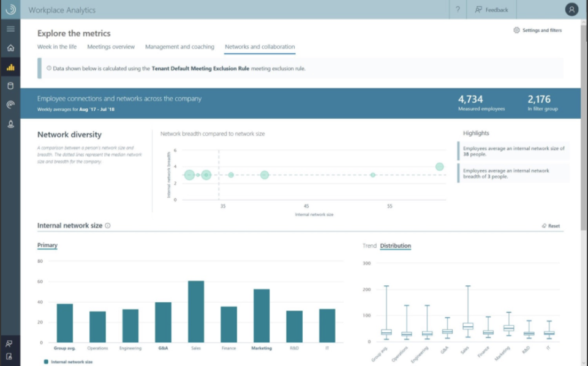
Task: Select the Primary chart view toggle
Action: 46,244
